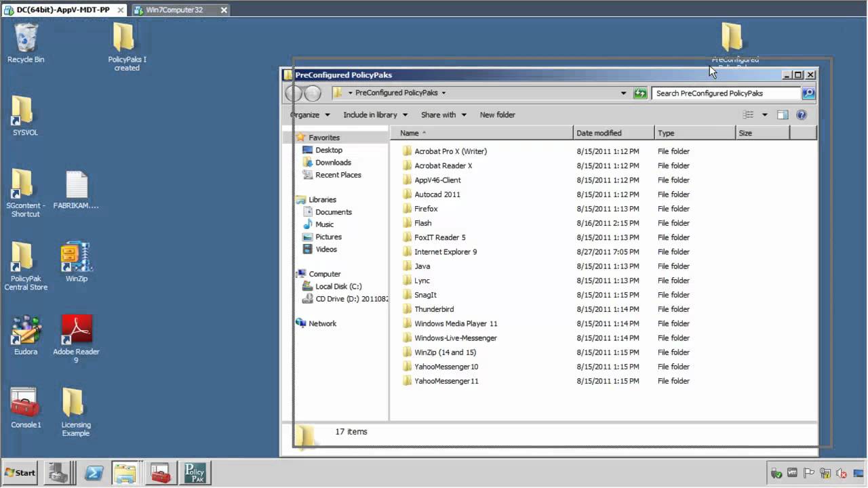Open the view options dropdown arrow
This screenshot has width=868, height=488.
(x=764, y=115)
